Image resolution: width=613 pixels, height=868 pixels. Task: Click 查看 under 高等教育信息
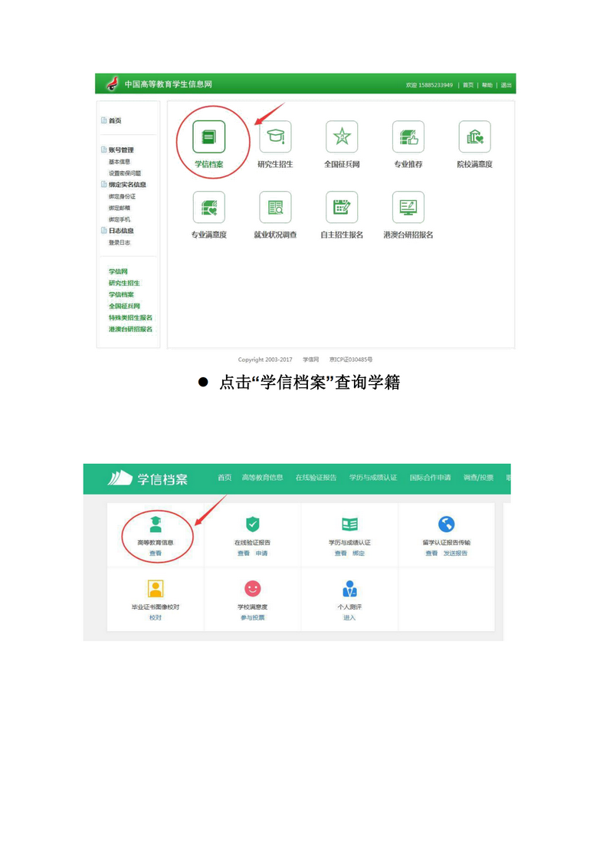(156, 553)
